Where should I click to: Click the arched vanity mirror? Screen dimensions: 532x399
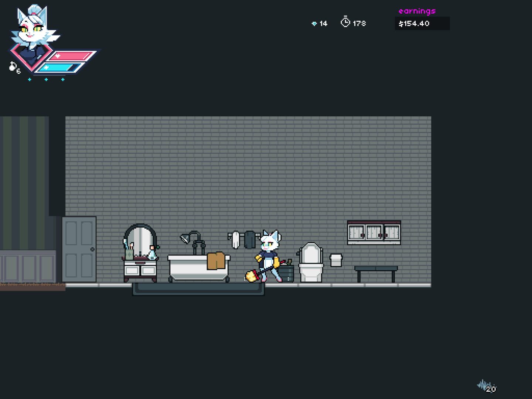point(140,240)
